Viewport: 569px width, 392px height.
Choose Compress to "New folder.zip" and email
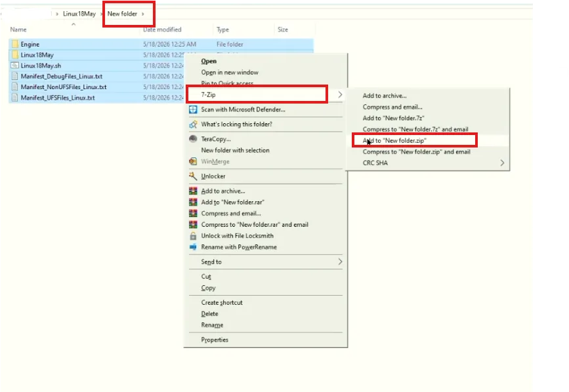point(416,152)
